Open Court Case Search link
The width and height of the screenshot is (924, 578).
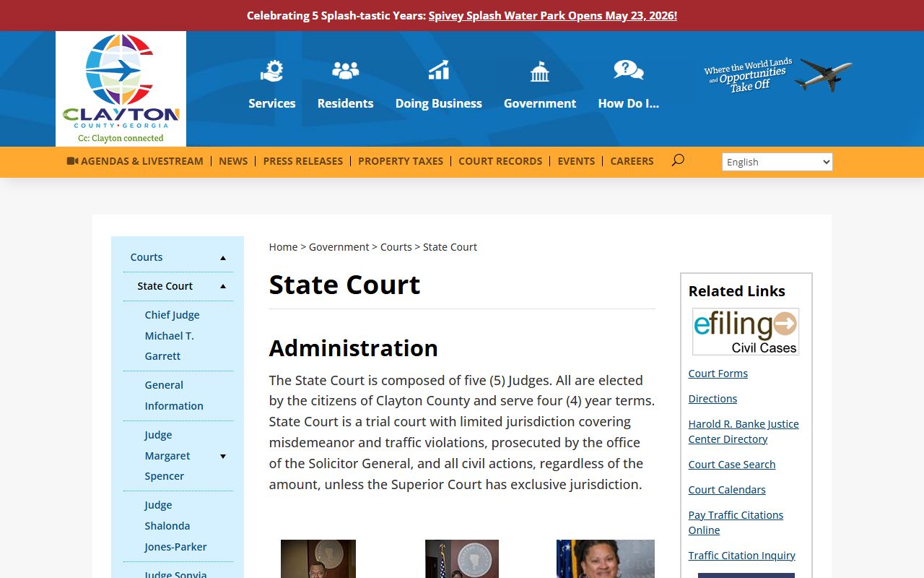732,465
